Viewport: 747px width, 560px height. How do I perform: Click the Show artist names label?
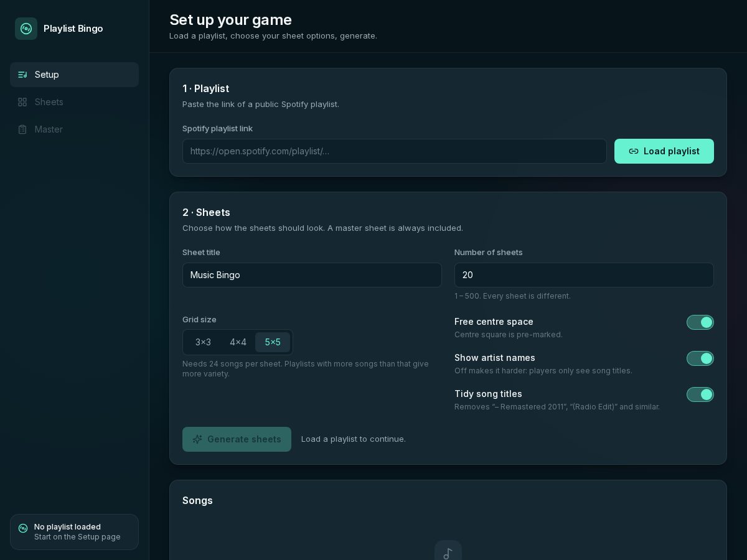pos(495,358)
